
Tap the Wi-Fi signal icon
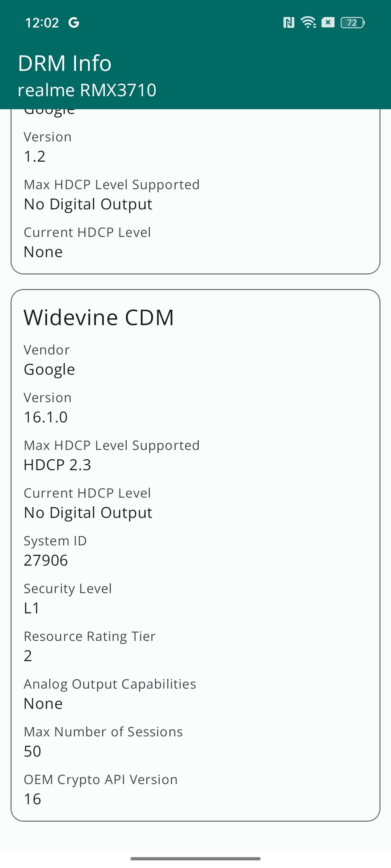tap(308, 22)
